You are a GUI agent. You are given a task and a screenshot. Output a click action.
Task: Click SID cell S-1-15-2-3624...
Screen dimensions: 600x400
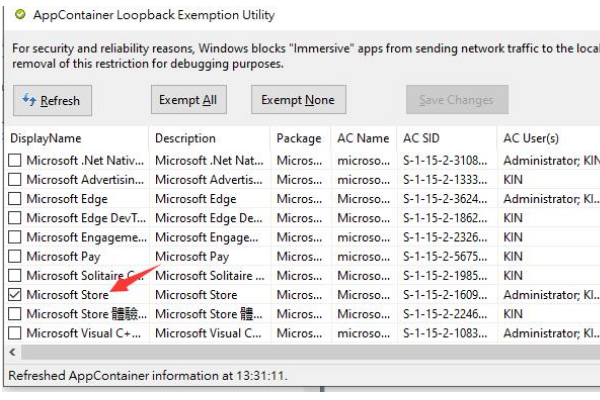pos(445,199)
